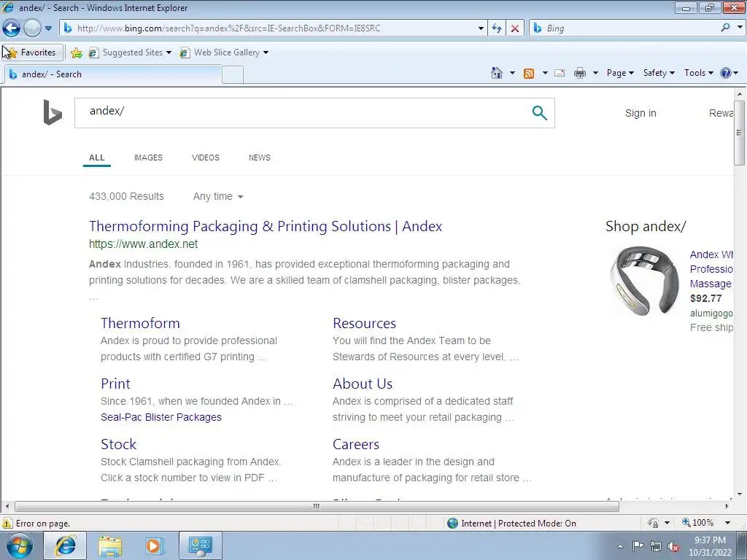The width and height of the screenshot is (747, 560).
Task: Open the Thermoform sitelink
Action: coord(140,323)
